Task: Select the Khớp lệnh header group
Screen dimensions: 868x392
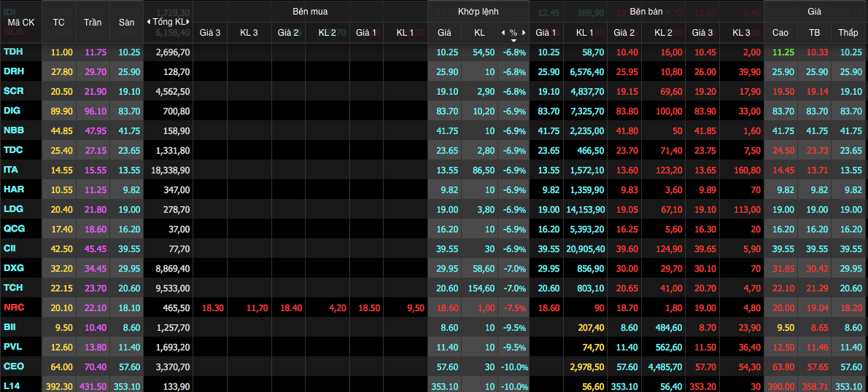Action: pos(478,12)
